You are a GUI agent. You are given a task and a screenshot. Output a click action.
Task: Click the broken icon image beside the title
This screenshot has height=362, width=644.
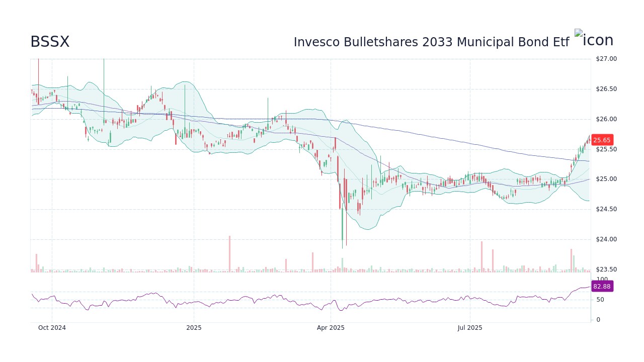pyautogui.click(x=594, y=40)
